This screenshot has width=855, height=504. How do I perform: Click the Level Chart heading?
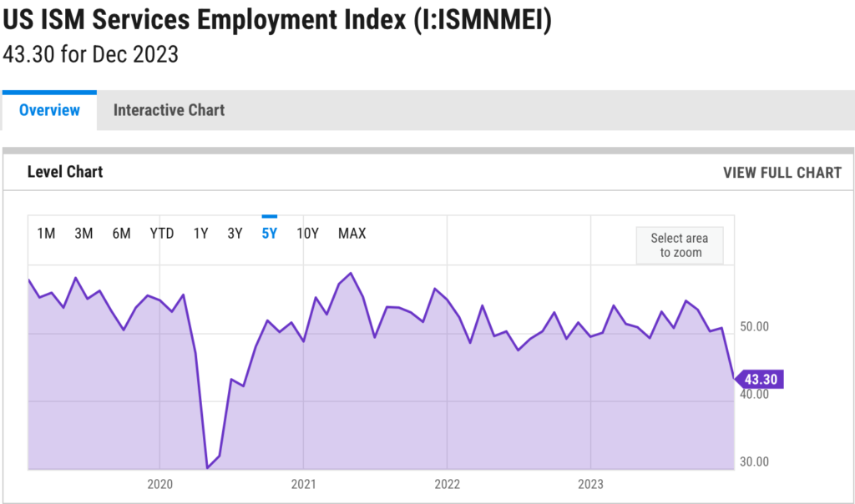point(65,172)
